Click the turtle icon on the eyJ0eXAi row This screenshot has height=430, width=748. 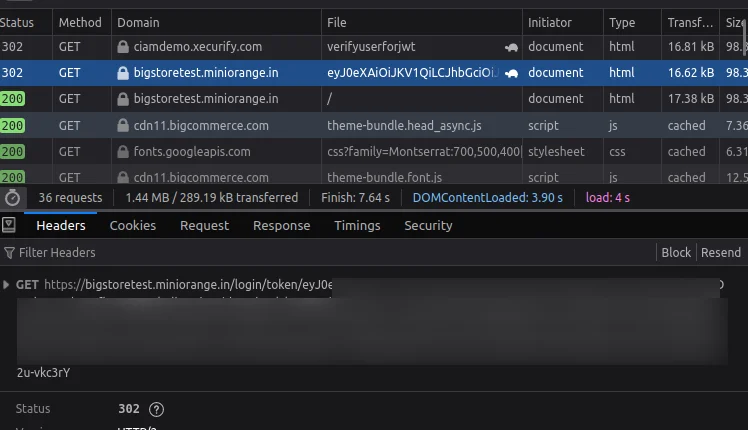point(511,73)
